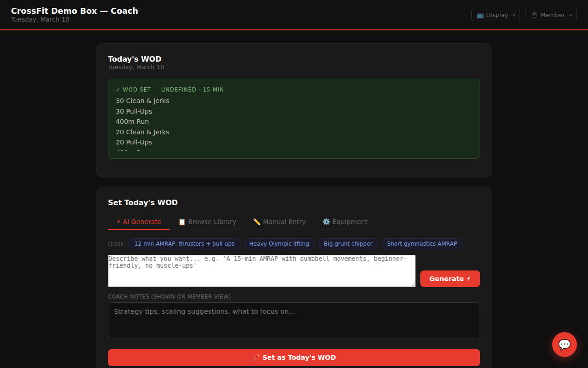Viewport: 588px width, 368px height.
Task: Switch to the Manual Entry tab
Action: [279, 222]
